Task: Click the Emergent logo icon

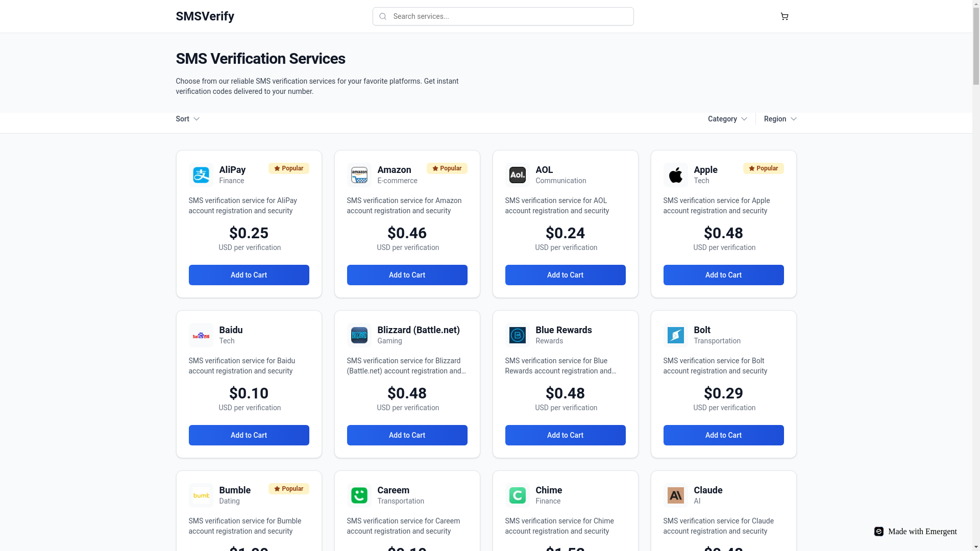Action: pyautogui.click(x=878, y=531)
